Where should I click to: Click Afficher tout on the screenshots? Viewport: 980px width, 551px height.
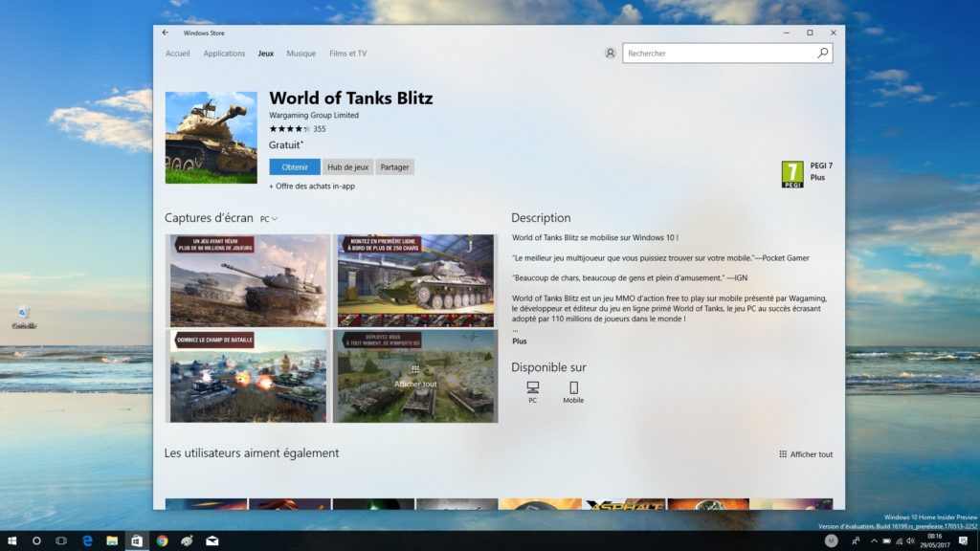[x=415, y=376]
